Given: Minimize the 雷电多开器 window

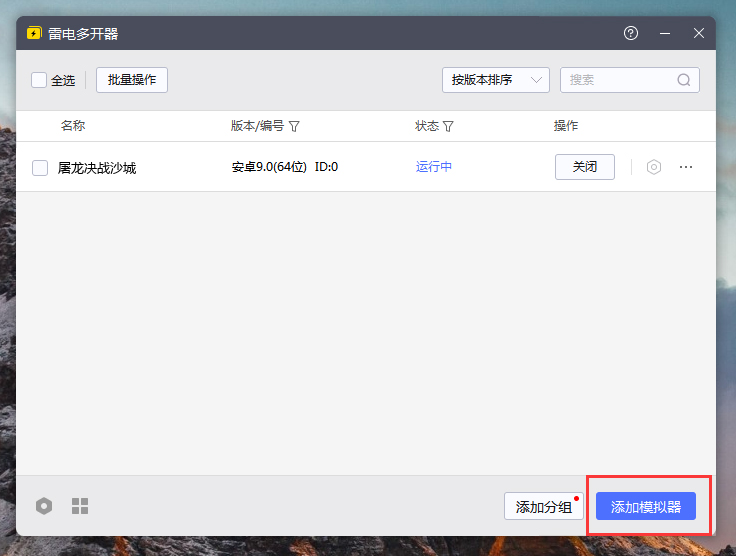Looking at the screenshot, I should 665,33.
